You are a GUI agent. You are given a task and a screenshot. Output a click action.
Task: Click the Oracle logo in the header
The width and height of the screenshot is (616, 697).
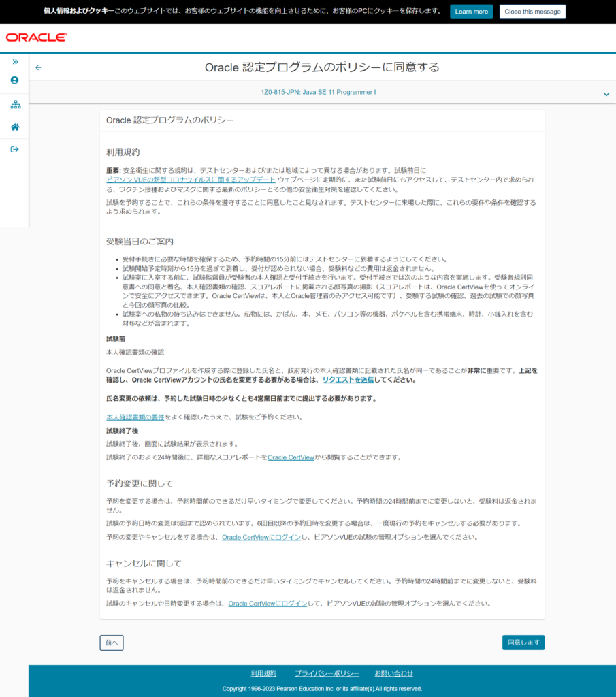(x=35, y=37)
